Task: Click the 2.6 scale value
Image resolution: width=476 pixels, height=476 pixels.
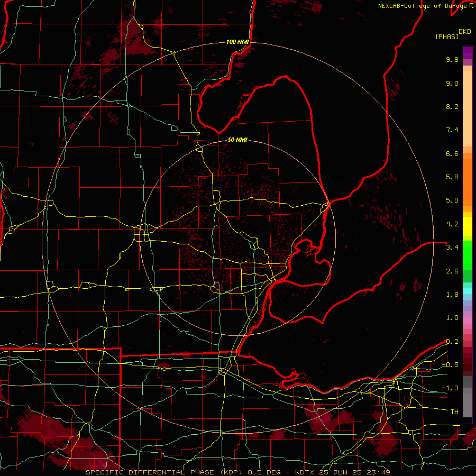Action: point(452,271)
